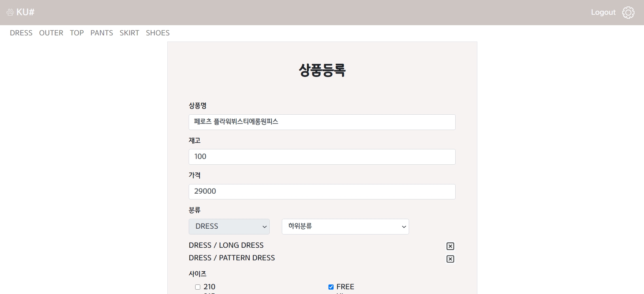Click the DRESS / LONG DRESS entry text
This screenshot has height=294, width=644.
pos(226,245)
